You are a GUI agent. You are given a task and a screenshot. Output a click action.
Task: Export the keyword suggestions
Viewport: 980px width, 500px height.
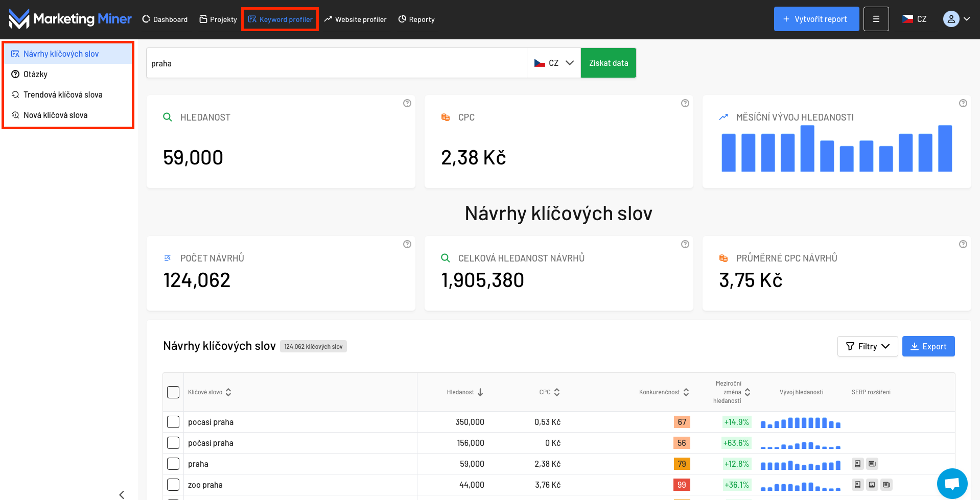pos(928,346)
